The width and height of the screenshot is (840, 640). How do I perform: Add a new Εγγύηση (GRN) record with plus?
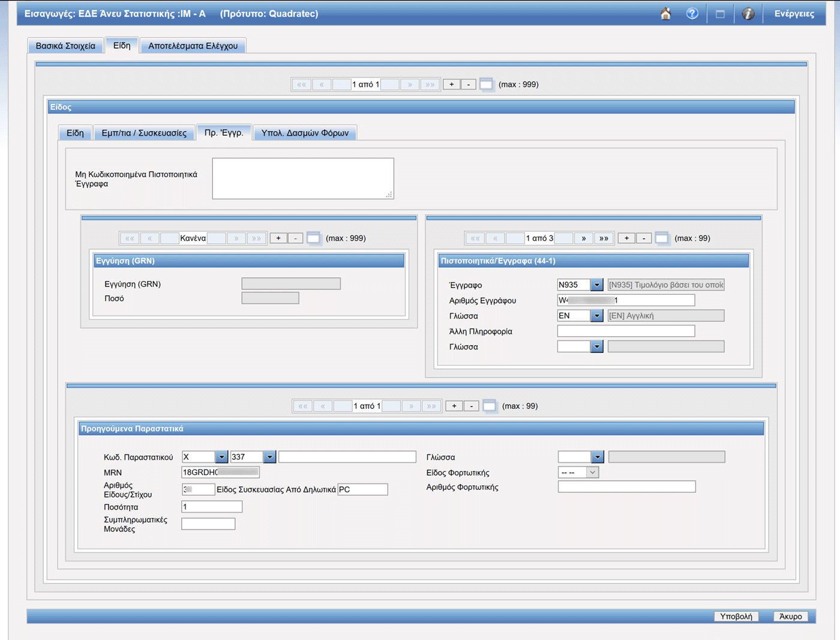[278, 238]
